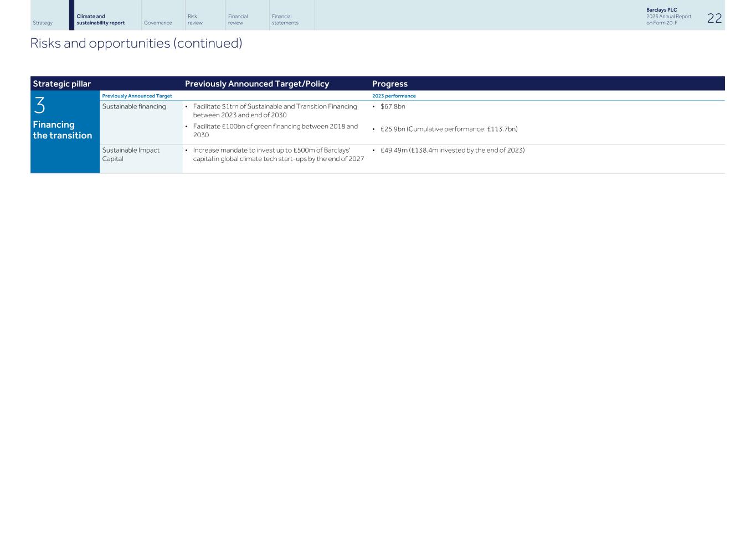Select the Financing the transition pillar label

point(63,130)
